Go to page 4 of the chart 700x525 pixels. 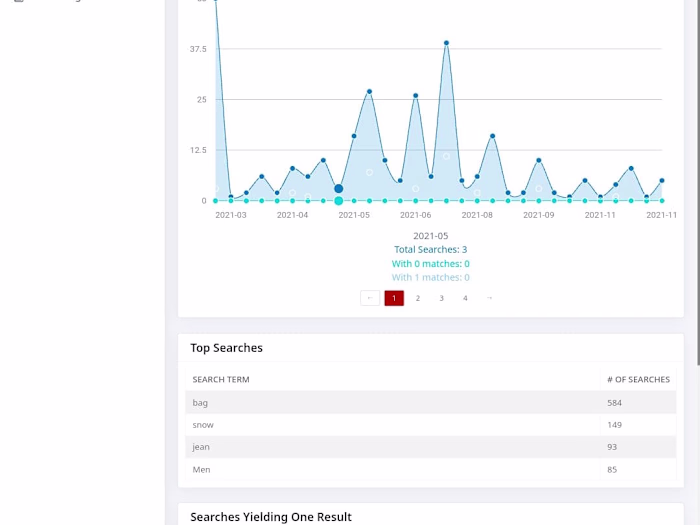[465, 298]
